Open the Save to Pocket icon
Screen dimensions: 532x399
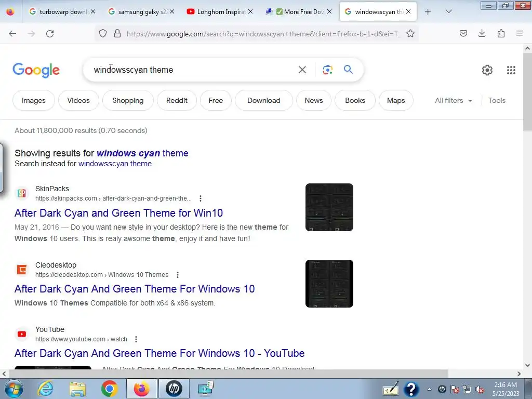[x=463, y=33]
